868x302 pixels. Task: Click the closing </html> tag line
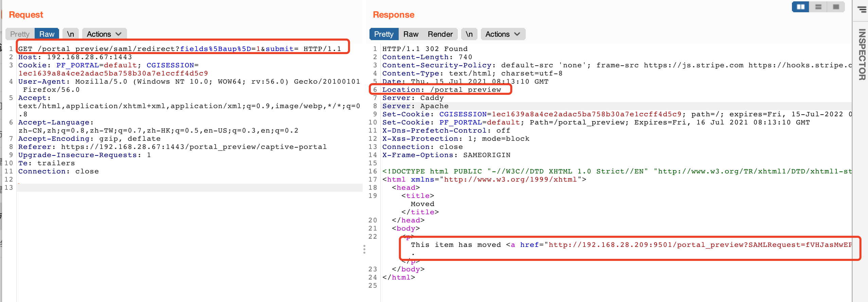[399, 278]
